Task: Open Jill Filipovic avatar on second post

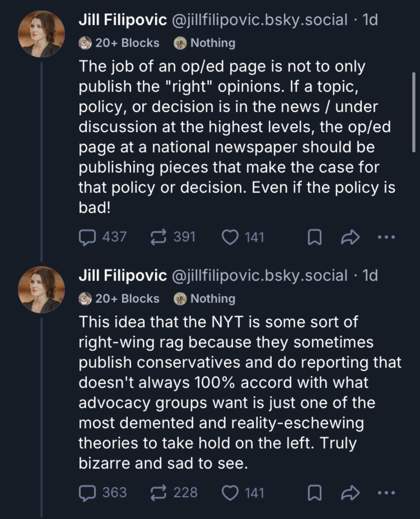Action: 41,290
